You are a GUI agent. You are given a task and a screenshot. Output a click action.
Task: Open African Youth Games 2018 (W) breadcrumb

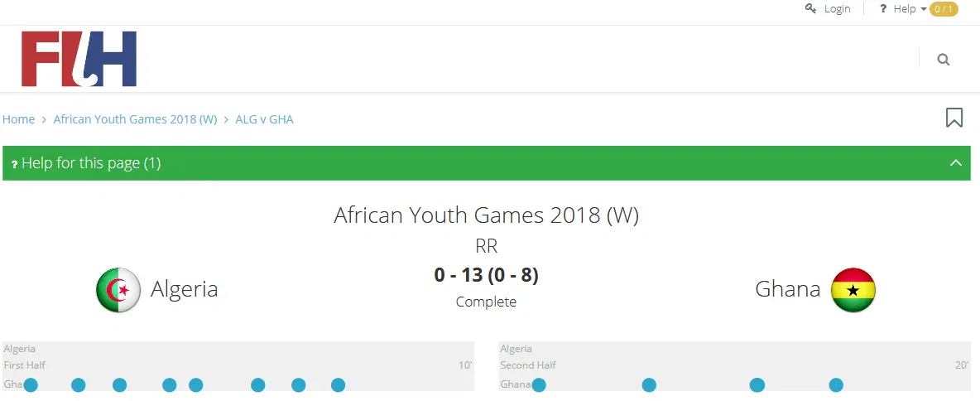pyautogui.click(x=135, y=119)
